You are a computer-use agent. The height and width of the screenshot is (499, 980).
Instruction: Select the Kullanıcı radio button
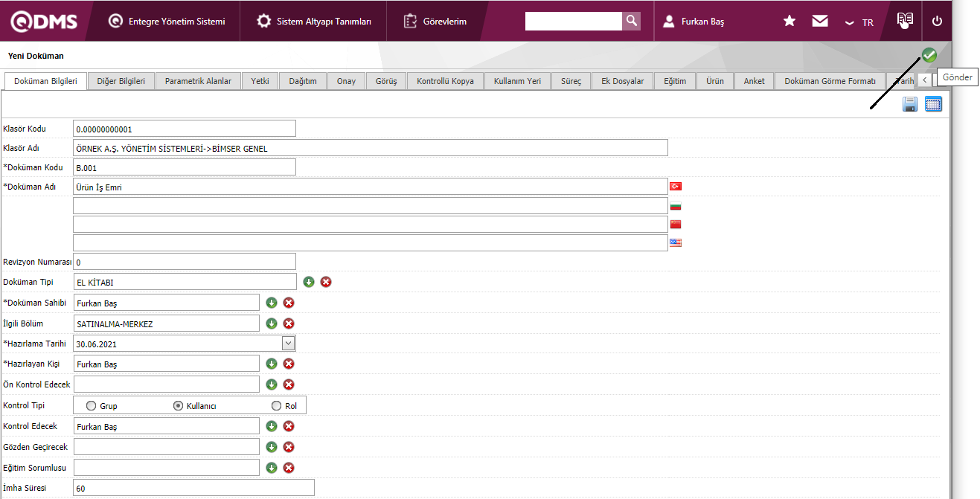point(178,406)
